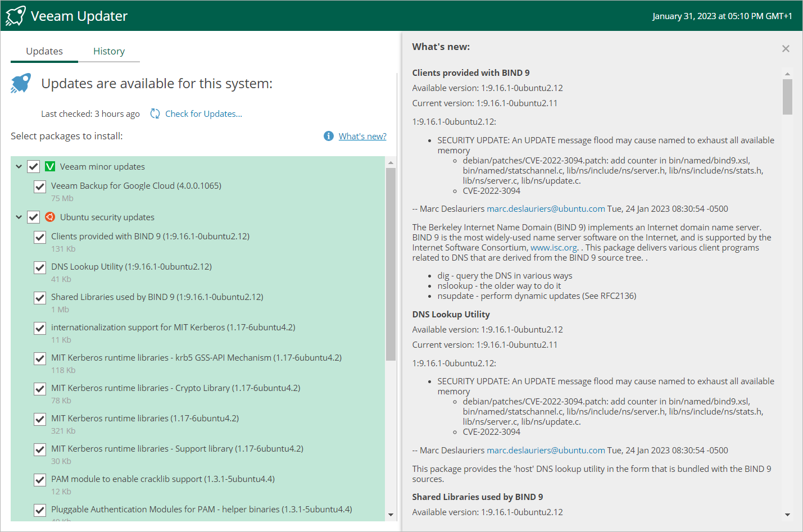Open the marc.deslauriers email link under DNS Lookup Utility
Image resolution: width=803 pixels, height=532 pixels.
[x=546, y=450]
